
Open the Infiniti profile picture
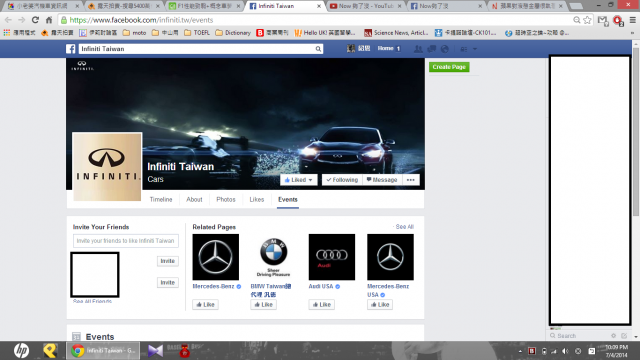[107, 167]
